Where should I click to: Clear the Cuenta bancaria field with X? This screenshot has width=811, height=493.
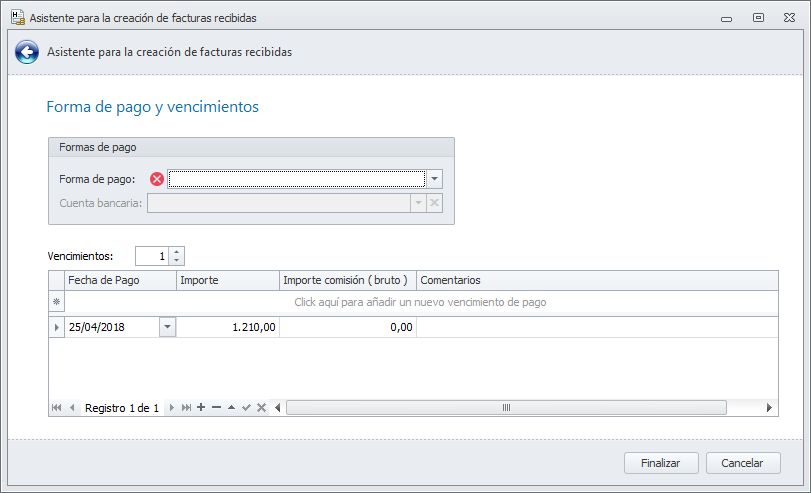point(434,203)
